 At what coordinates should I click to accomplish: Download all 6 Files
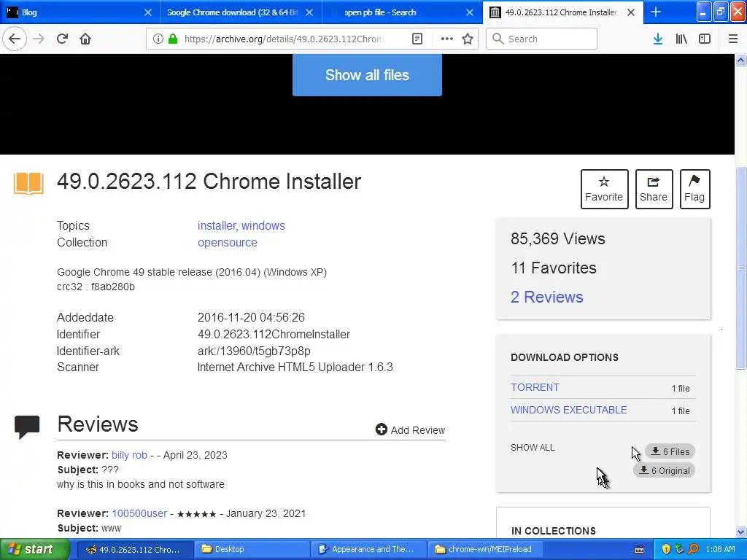click(x=670, y=451)
